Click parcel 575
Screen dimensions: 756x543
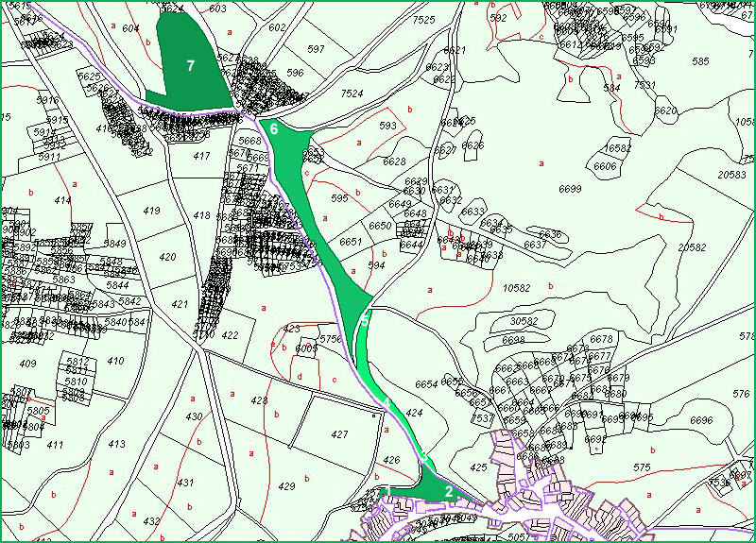642,467
